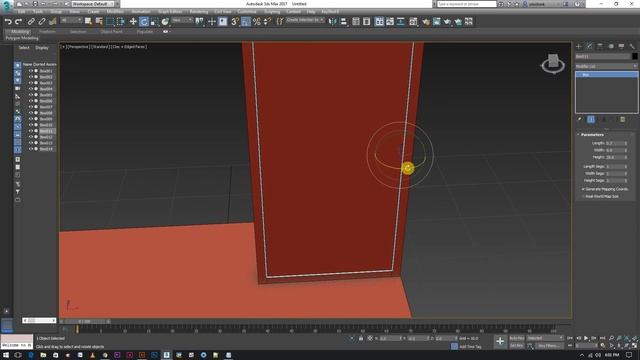Open the reference coordinate system dropdown
The height and width of the screenshot is (360, 640).
pyautogui.click(x=182, y=20)
